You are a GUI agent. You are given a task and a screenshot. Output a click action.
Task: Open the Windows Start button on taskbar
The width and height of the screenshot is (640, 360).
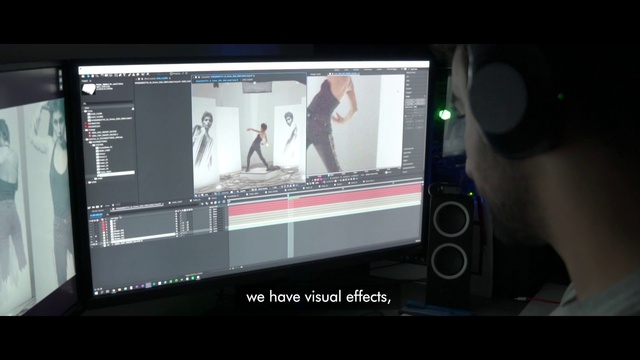tap(96, 292)
